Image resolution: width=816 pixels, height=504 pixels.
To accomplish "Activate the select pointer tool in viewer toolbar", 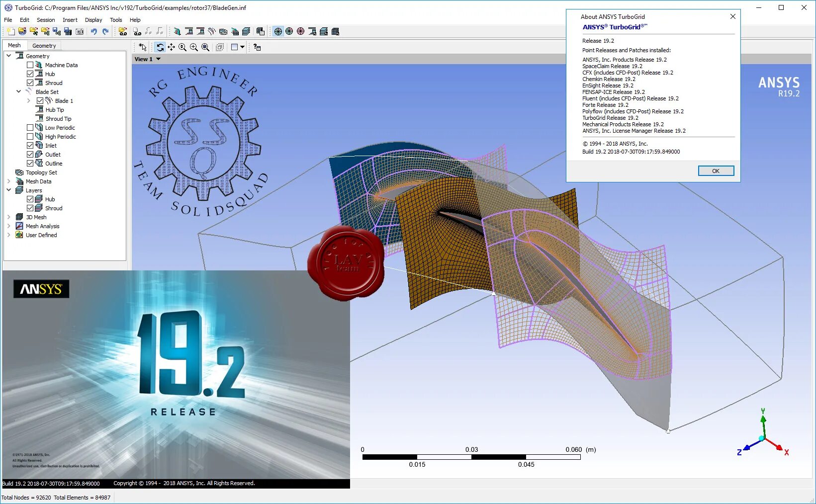I will pyautogui.click(x=143, y=47).
